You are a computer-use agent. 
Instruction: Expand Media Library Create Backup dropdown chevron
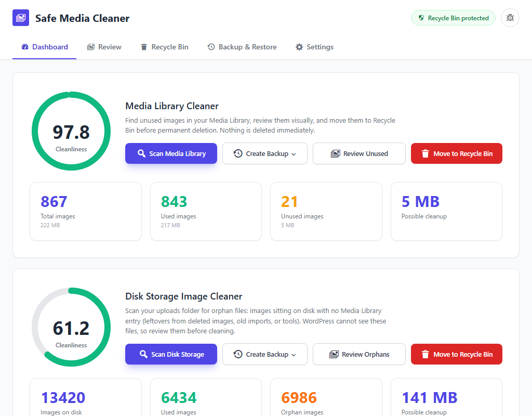[294, 154]
